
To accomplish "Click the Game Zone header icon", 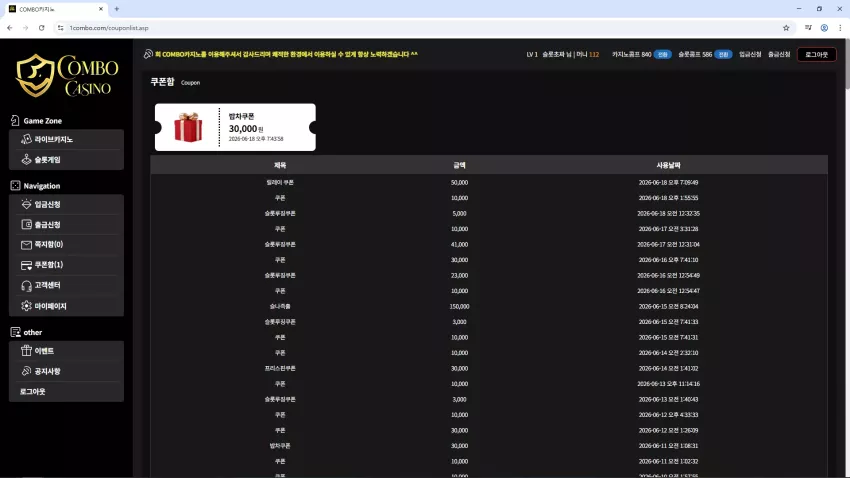I will [x=15, y=120].
